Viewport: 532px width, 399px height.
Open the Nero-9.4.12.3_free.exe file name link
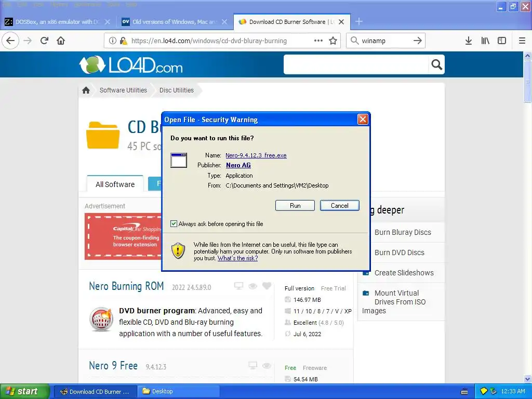[256, 155]
